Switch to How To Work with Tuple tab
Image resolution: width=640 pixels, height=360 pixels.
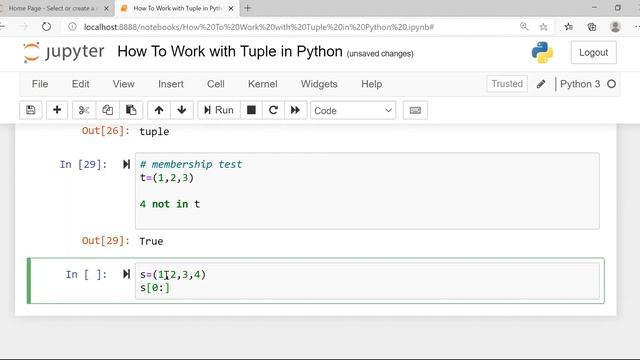(x=177, y=8)
